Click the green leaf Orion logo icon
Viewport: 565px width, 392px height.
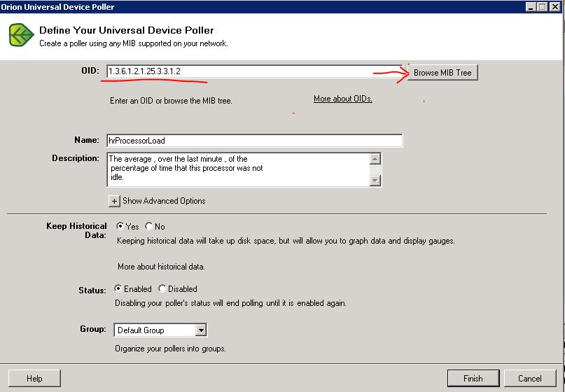[22, 35]
